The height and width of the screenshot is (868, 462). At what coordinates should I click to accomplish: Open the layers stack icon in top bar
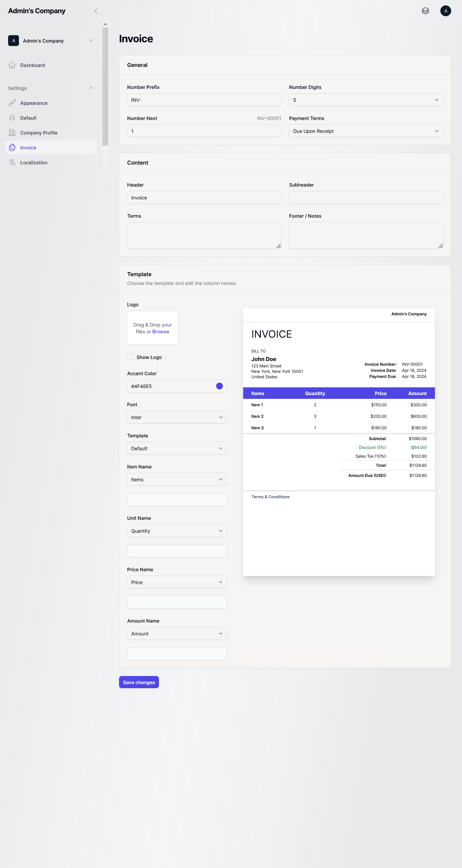tap(425, 11)
